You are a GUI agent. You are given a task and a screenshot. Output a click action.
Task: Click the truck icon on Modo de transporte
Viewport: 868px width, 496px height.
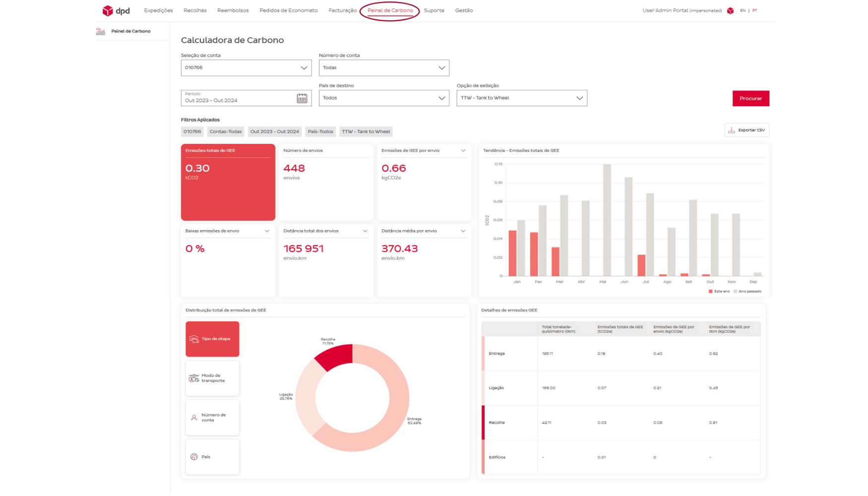194,378
